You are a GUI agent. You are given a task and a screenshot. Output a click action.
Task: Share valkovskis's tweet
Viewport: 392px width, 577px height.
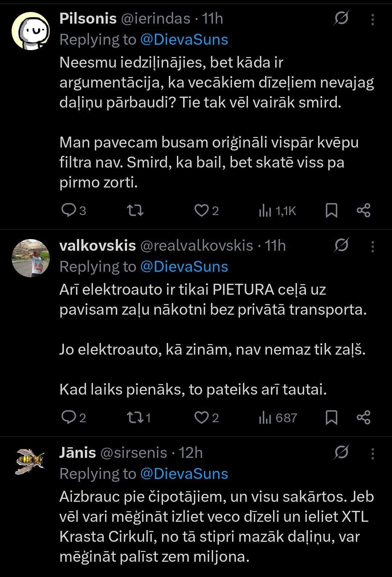click(363, 418)
